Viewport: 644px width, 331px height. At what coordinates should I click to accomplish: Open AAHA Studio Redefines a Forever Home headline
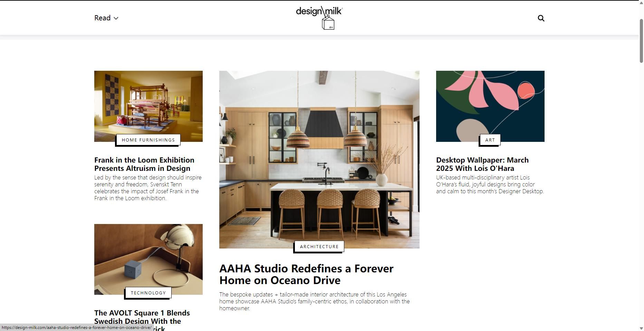[306, 274]
